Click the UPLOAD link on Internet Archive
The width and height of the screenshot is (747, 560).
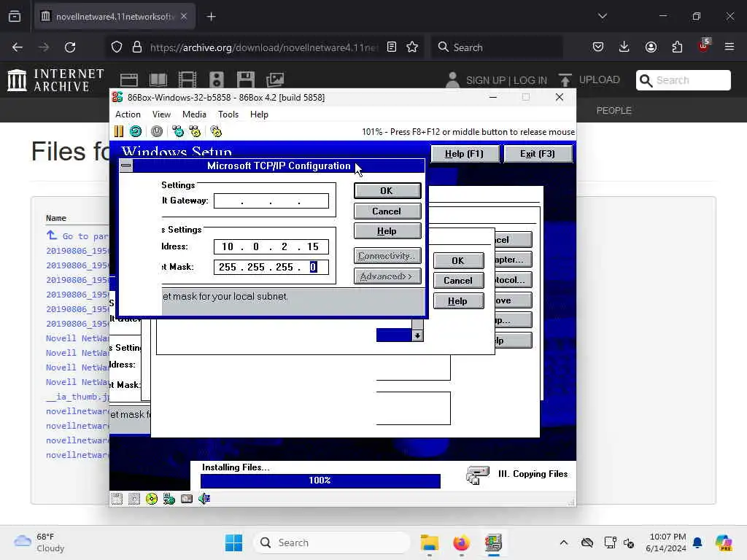[600, 79]
